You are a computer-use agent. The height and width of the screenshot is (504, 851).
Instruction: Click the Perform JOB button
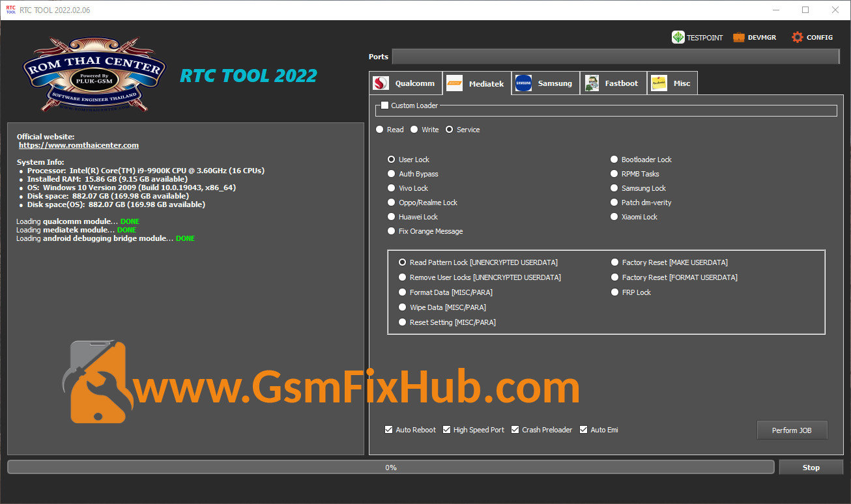click(x=792, y=430)
